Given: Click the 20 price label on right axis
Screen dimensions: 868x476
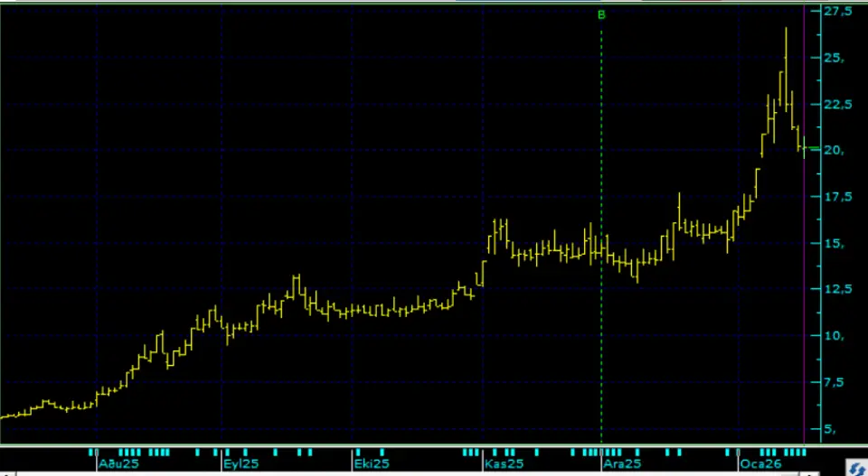Looking at the screenshot, I should tap(833, 150).
